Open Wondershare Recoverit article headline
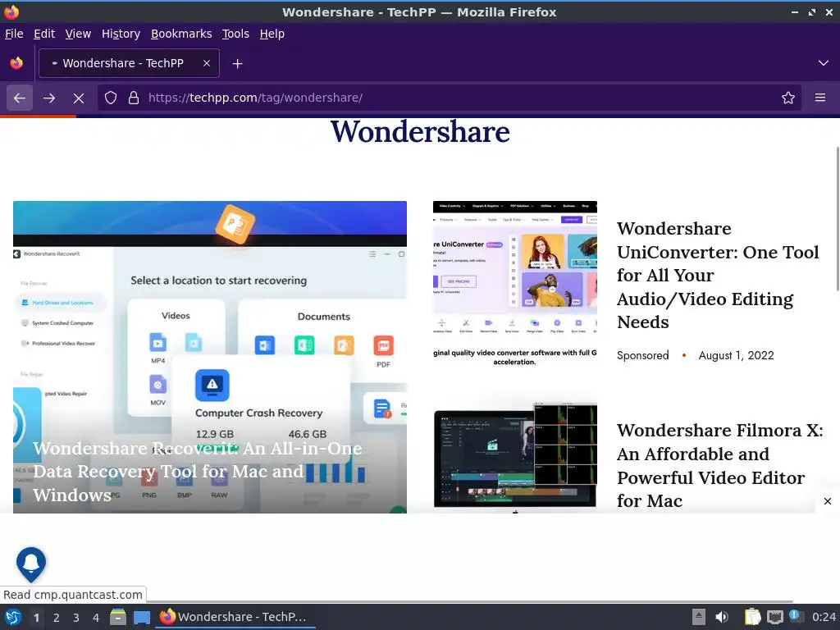Image resolution: width=840 pixels, height=630 pixels. point(197,472)
